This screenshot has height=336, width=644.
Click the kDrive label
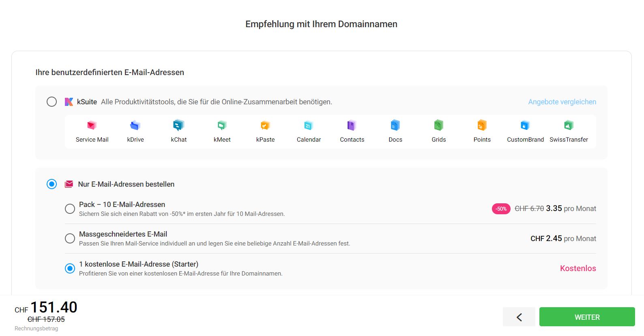click(x=135, y=140)
